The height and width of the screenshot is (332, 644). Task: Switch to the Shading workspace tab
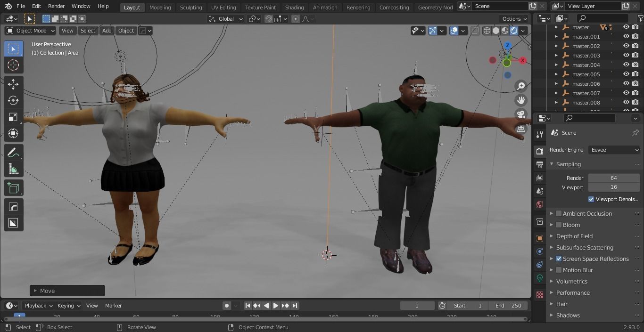(294, 8)
